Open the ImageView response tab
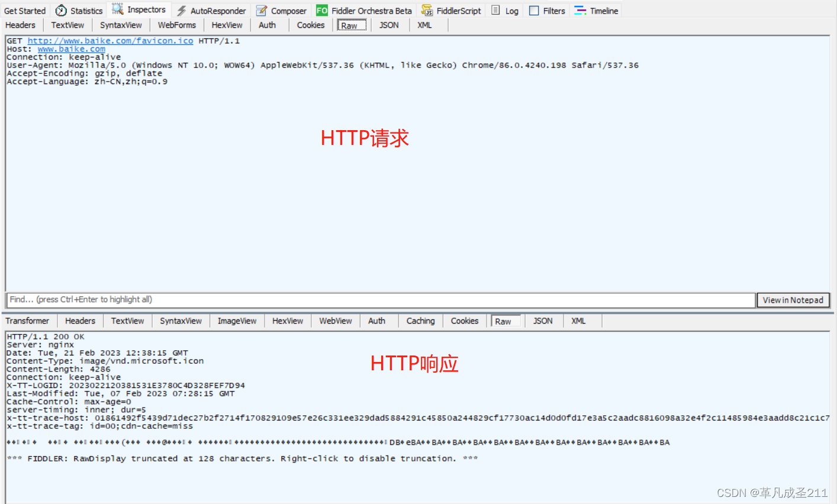The width and height of the screenshot is (837, 504). click(237, 321)
